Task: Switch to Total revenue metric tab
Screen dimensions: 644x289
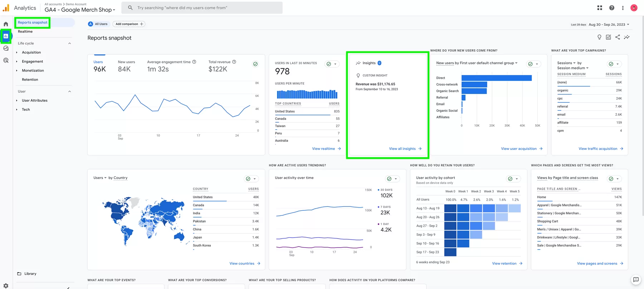Action: pos(222,66)
